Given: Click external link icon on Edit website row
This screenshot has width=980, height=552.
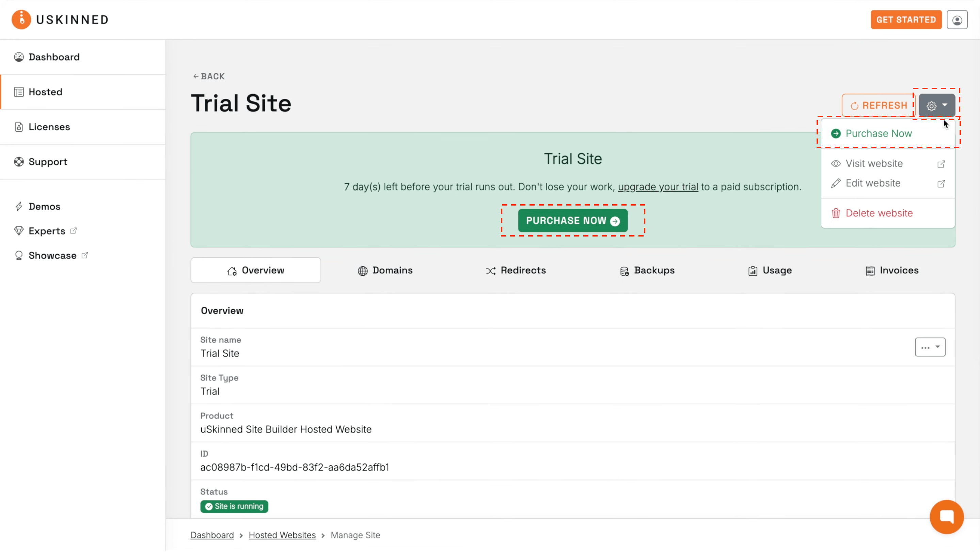Looking at the screenshot, I should coord(941,184).
